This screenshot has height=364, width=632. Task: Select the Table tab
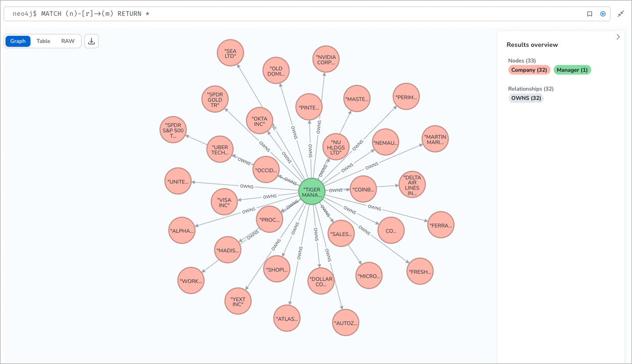pyautogui.click(x=43, y=41)
